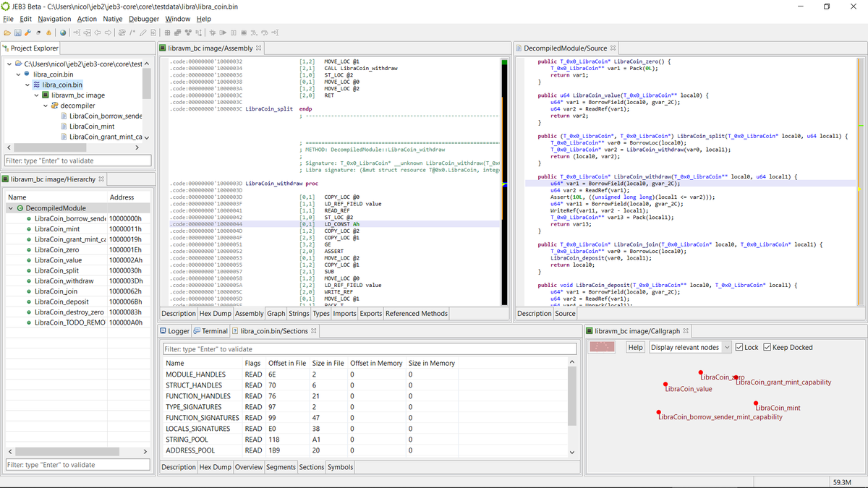Screen dimensions: 868x488
Task: Enable the Lock checkbox in Callgraph
Action: [x=739, y=347]
